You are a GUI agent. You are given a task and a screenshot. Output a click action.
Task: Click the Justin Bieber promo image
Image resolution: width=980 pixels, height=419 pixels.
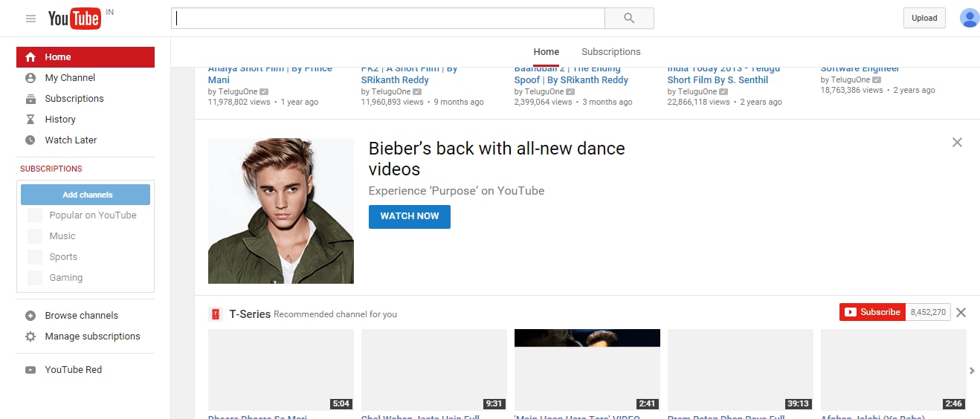(x=281, y=211)
